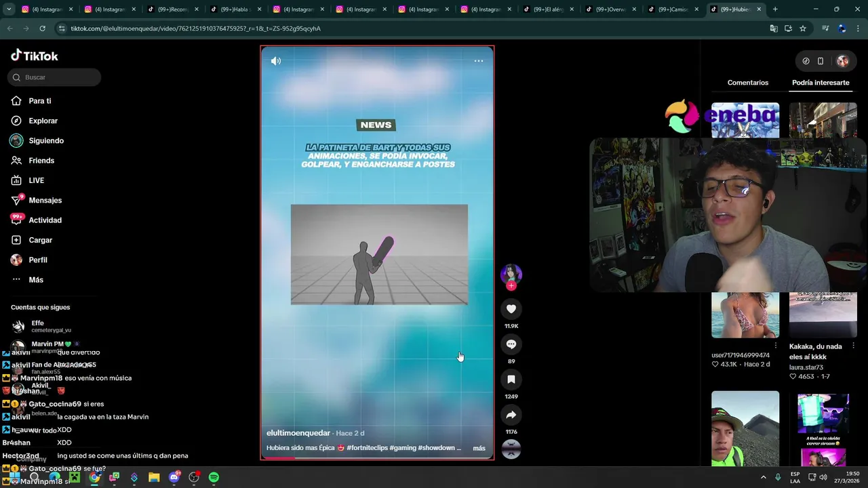Go back in browser history
The height and width of the screenshot is (488, 868).
point(9,28)
